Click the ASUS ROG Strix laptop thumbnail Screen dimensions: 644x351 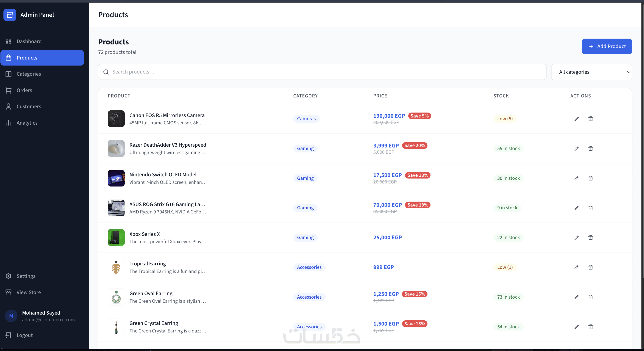[116, 208]
